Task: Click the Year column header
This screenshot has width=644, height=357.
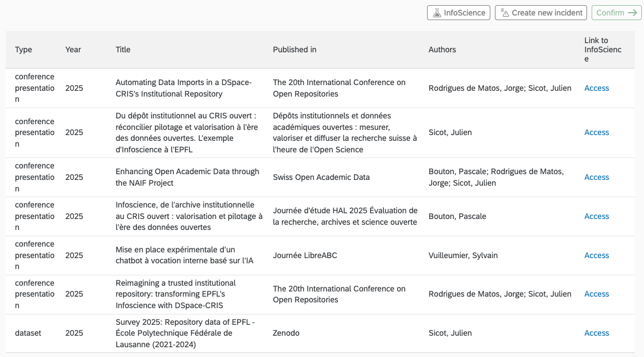Action: (73, 49)
